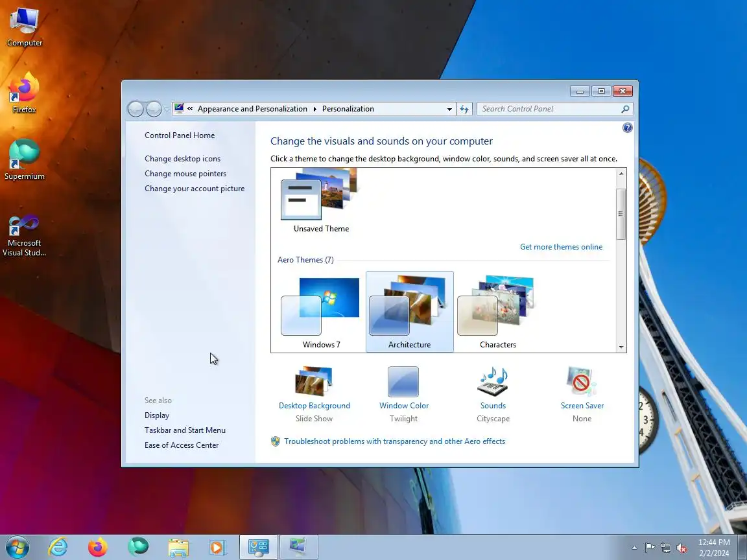Switch to Control Panel taskbar window
The width and height of the screenshot is (747, 560).
coord(258,547)
